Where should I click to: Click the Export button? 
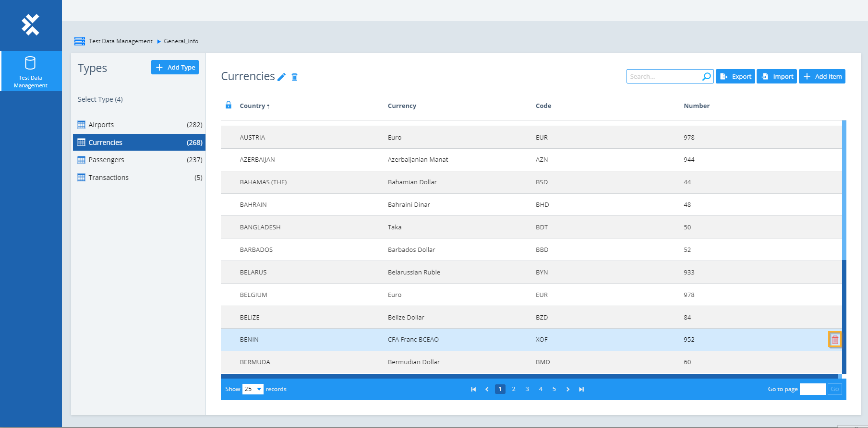click(735, 77)
